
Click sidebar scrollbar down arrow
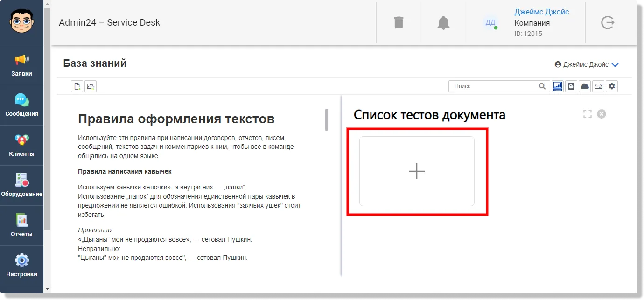(x=47, y=289)
